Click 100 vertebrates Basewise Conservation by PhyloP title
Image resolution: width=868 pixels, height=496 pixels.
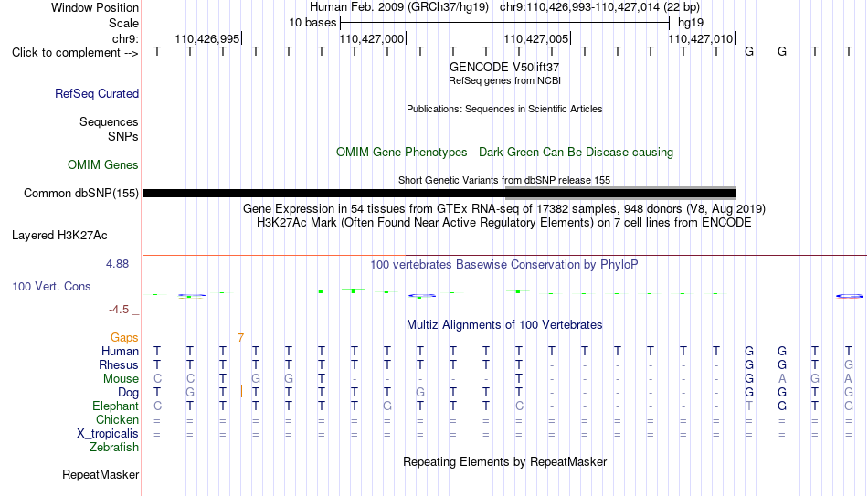tap(504, 265)
